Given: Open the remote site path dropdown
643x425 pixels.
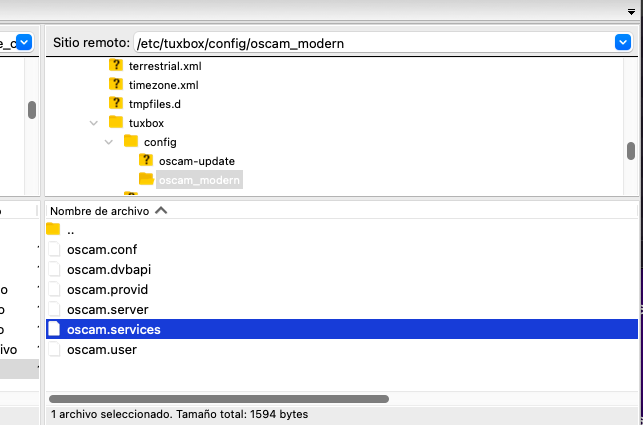Looking at the screenshot, I should [622, 43].
